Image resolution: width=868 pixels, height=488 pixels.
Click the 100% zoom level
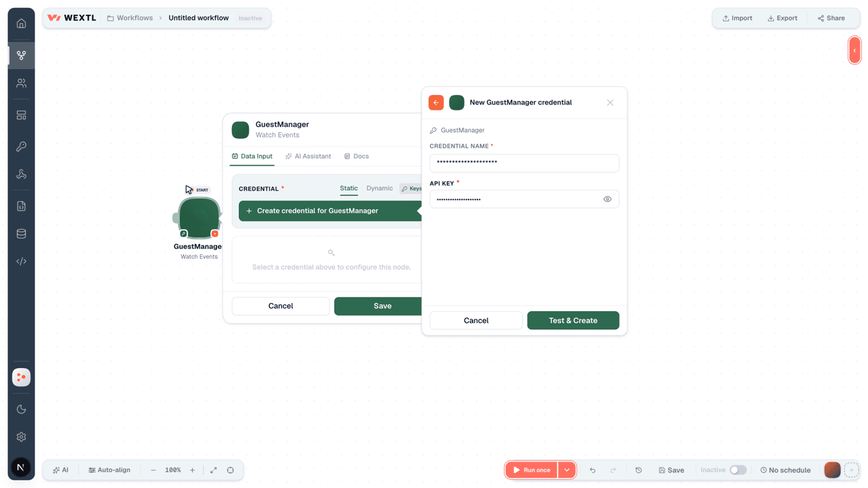pos(173,470)
